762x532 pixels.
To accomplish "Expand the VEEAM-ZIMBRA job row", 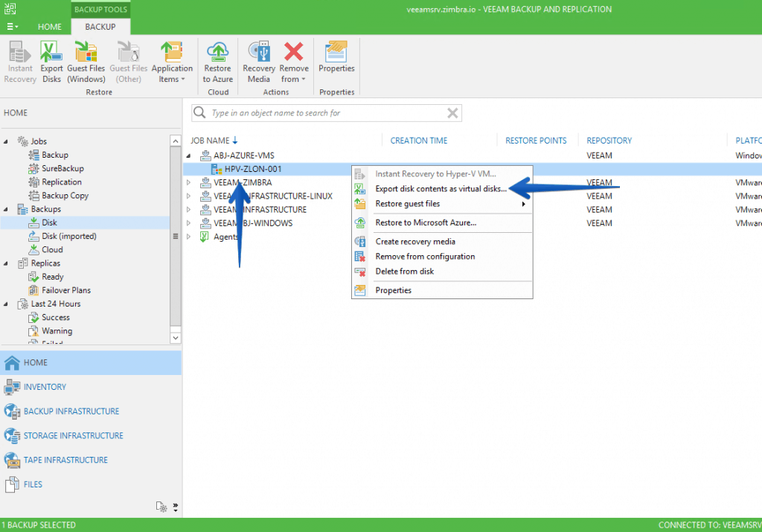I will tap(188, 183).
